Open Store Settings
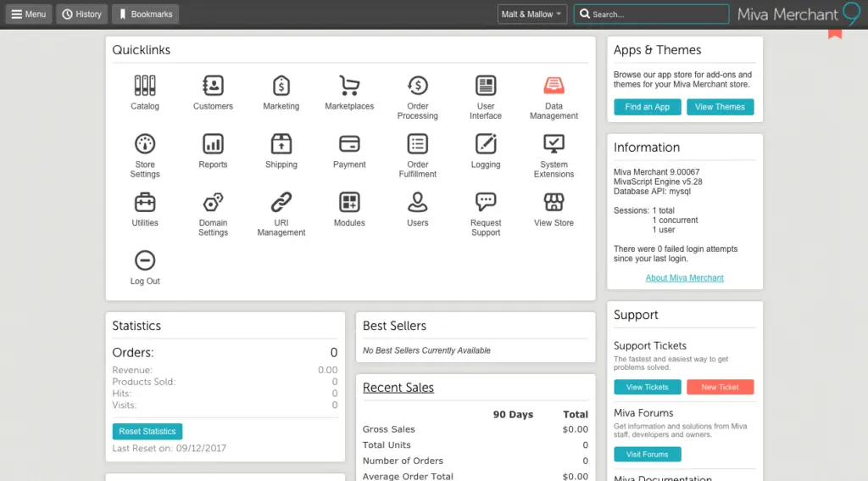The width and height of the screenshot is (868, 481). click(x=144, y=156)
